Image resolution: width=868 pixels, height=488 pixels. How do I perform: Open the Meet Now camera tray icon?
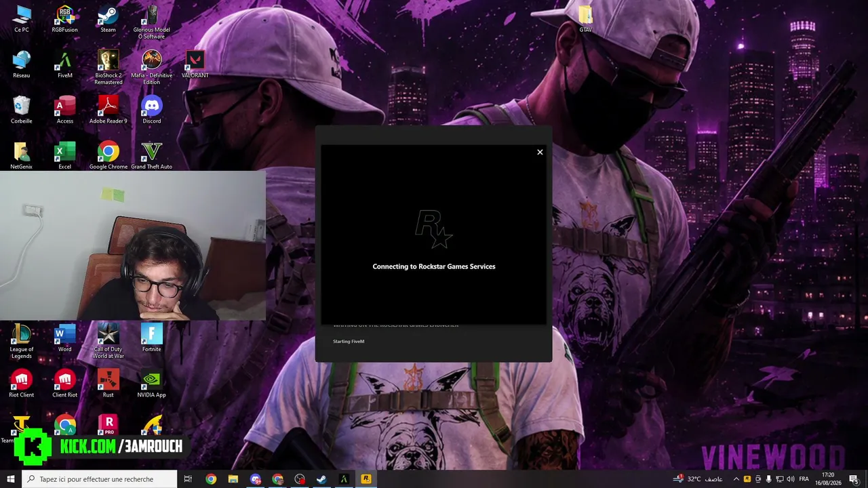click(x=758, y=479)
